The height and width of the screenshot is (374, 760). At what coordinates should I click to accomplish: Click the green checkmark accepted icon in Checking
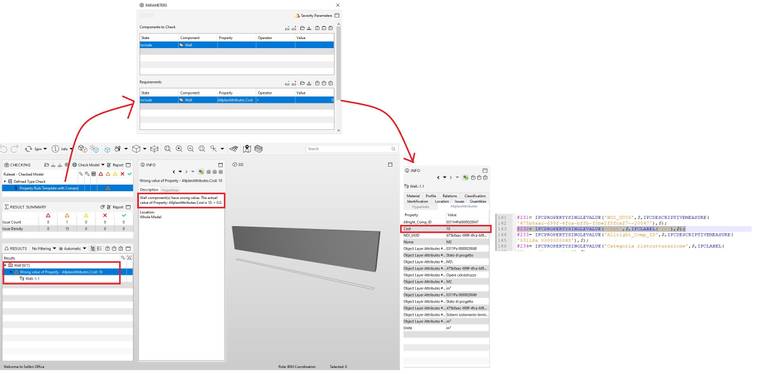(x=129, y=173)
